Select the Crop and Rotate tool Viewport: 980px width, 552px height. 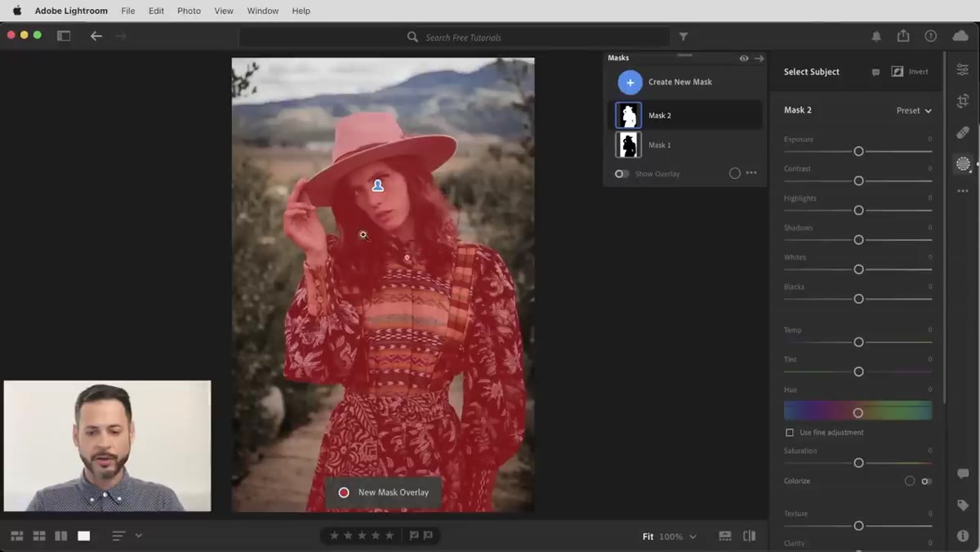[963, 101]
